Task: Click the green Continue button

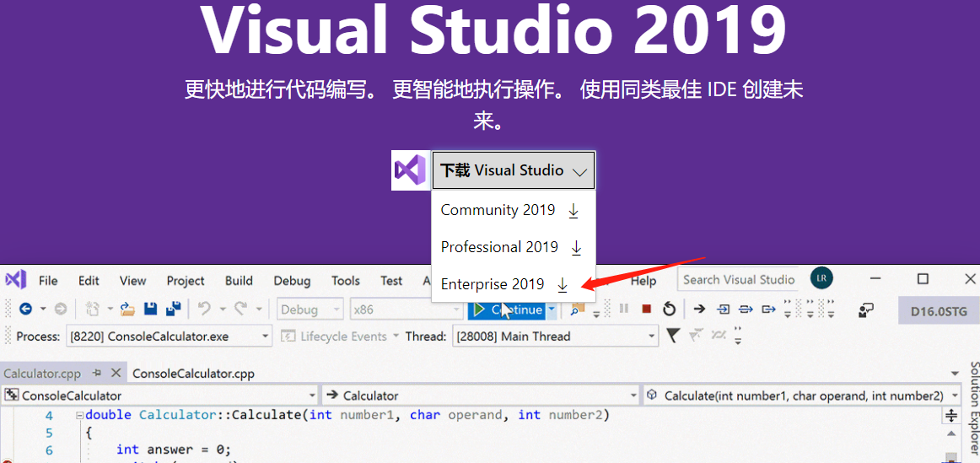Action: pyautogui.click(x=506, y=310)
